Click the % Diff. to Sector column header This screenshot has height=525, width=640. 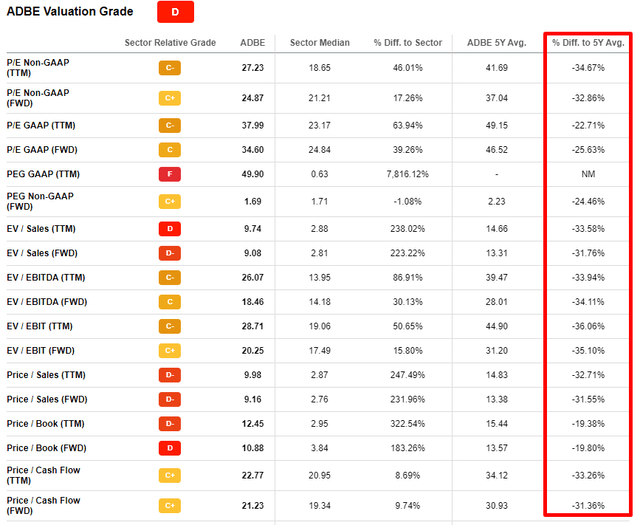pyautogui.click(x=408, y=43)
